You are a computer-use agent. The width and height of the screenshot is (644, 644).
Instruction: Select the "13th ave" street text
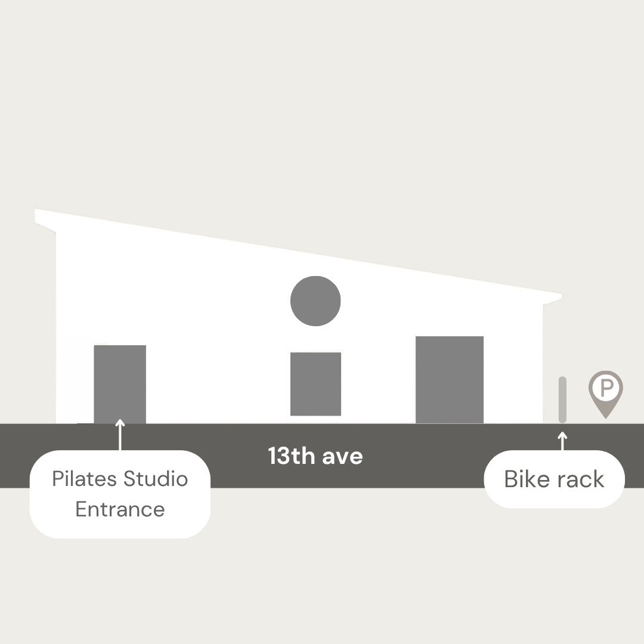click(x=315, y=456)
